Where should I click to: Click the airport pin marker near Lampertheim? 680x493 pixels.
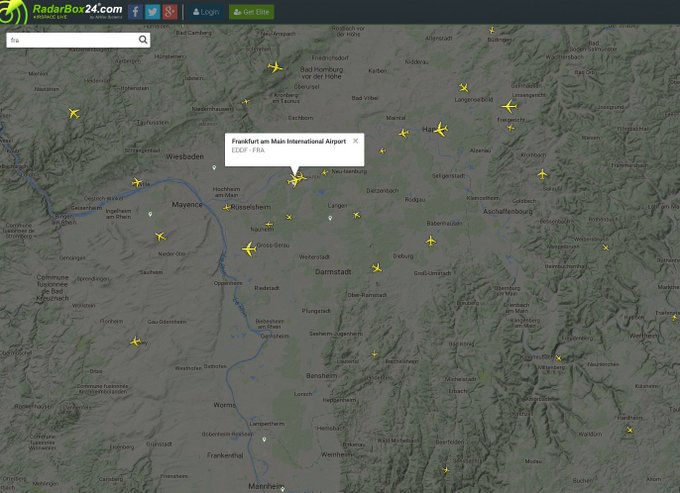(264, 440)
